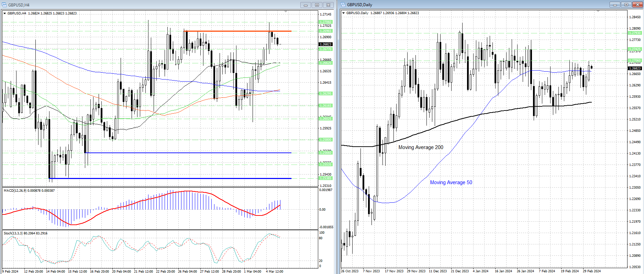Click the Daily OHLC quote text in chart header
Viewport: 644px width, 274px height.
[395, 13]
